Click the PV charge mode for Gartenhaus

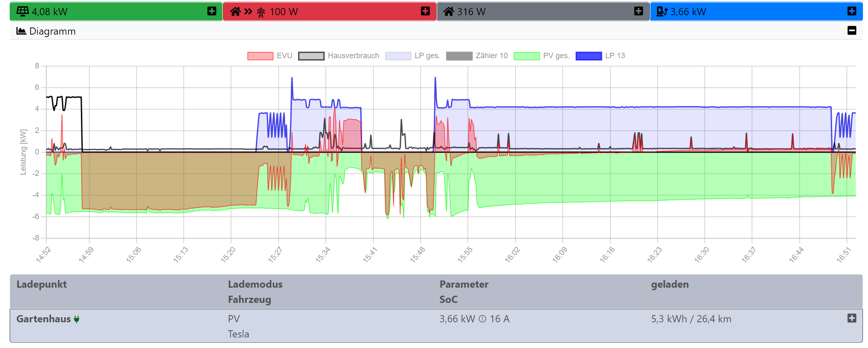234,319
